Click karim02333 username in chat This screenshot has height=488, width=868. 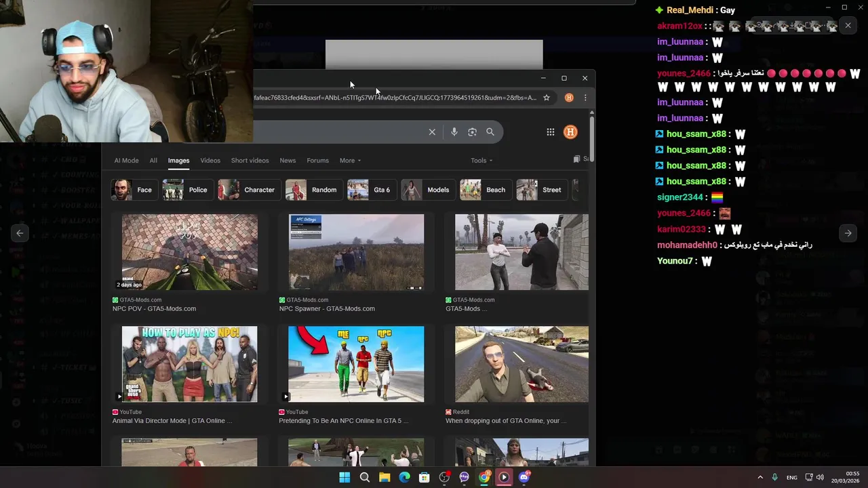pyautogui.click(x=682, y=229)
